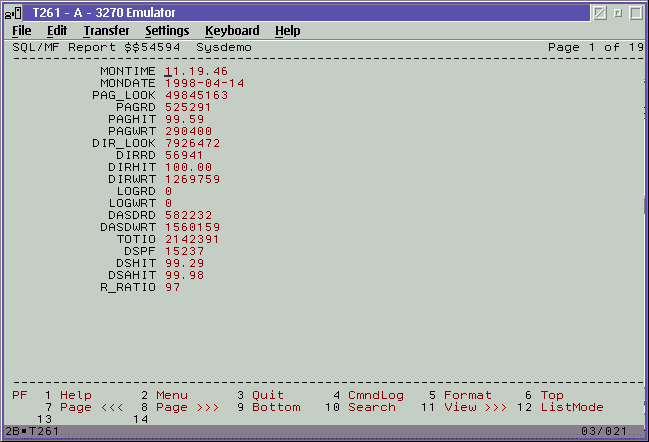649x442 pixels.
Task: Click PF4 CmndLog function key label
Action: [x=376, y=395]
